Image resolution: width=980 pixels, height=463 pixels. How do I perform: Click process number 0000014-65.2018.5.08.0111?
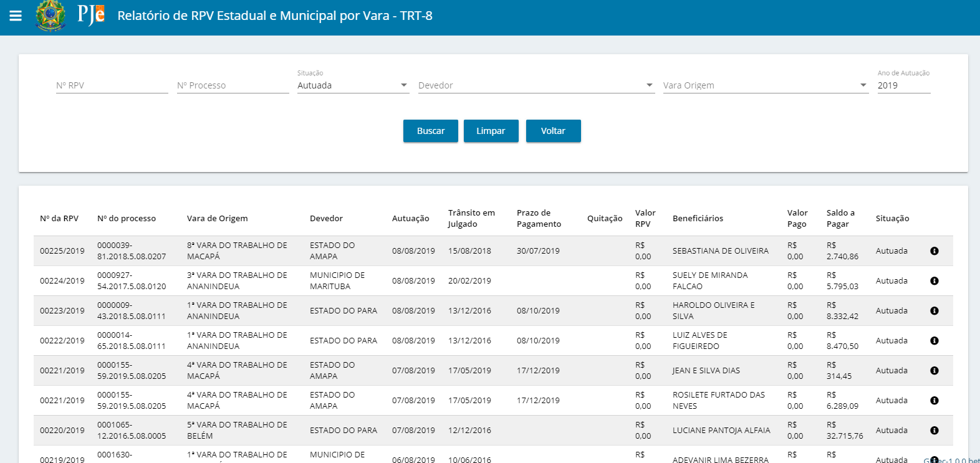(x=132, y=341)
